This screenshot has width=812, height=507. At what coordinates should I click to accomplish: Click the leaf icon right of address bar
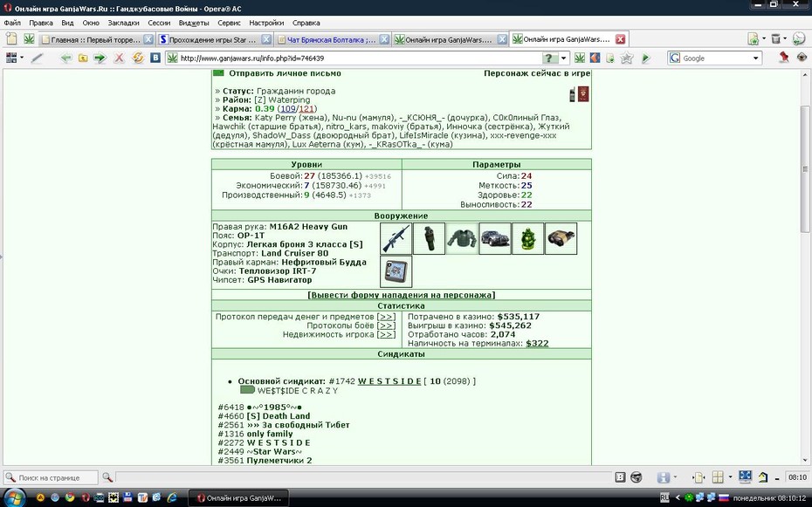(580, 58)
